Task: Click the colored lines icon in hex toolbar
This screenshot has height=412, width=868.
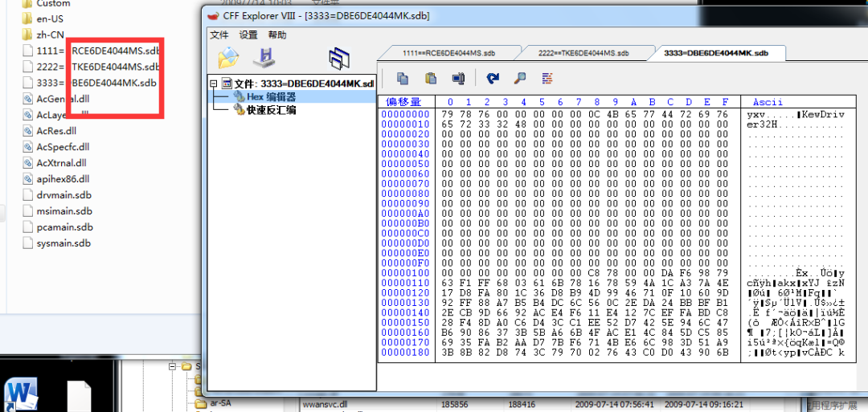Action: pyautogui.click(x=547, y=78)
